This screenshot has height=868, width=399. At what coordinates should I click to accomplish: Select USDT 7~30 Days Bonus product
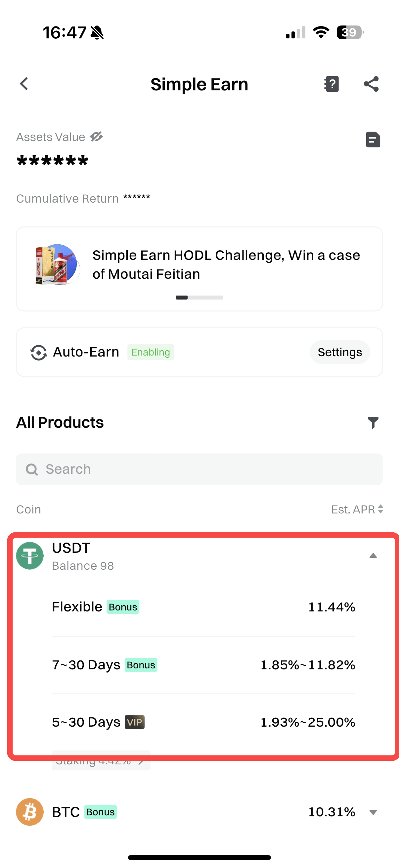pyautogui.click(x=203, y=665)
